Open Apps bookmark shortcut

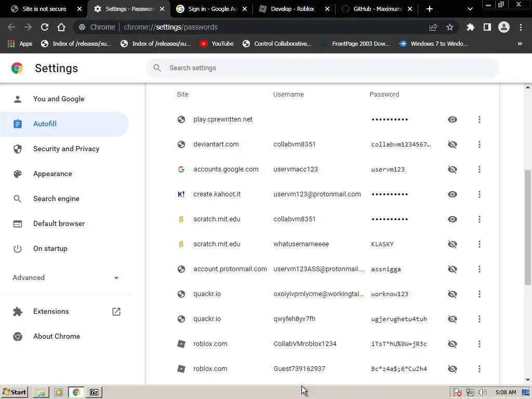click(x=20, y=44)
